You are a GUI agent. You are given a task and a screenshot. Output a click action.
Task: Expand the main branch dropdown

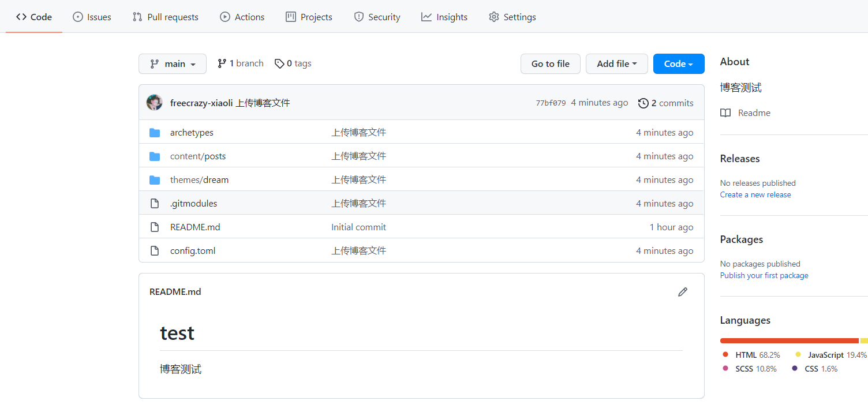173,64
